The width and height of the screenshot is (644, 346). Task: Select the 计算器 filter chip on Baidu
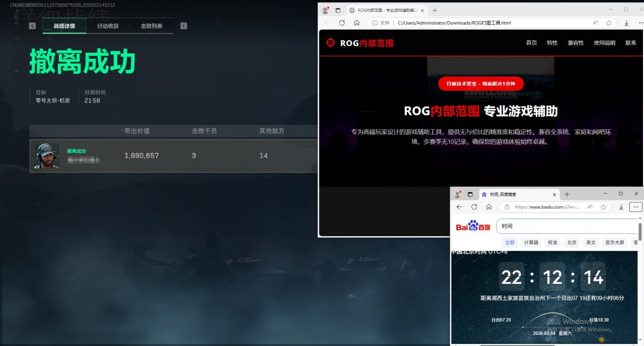coord(531,242)
